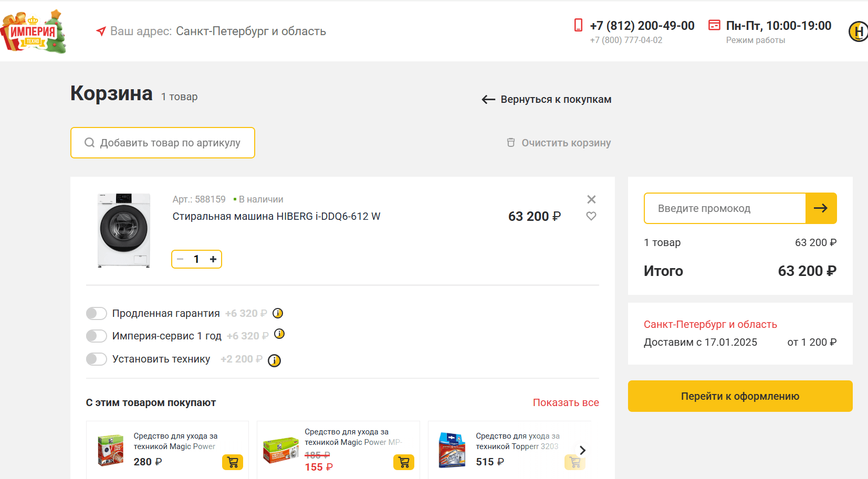Remove the HIBERG washing machine with X icon
The width and height of the screenshot is (868, 479).
tap(591, 199)
